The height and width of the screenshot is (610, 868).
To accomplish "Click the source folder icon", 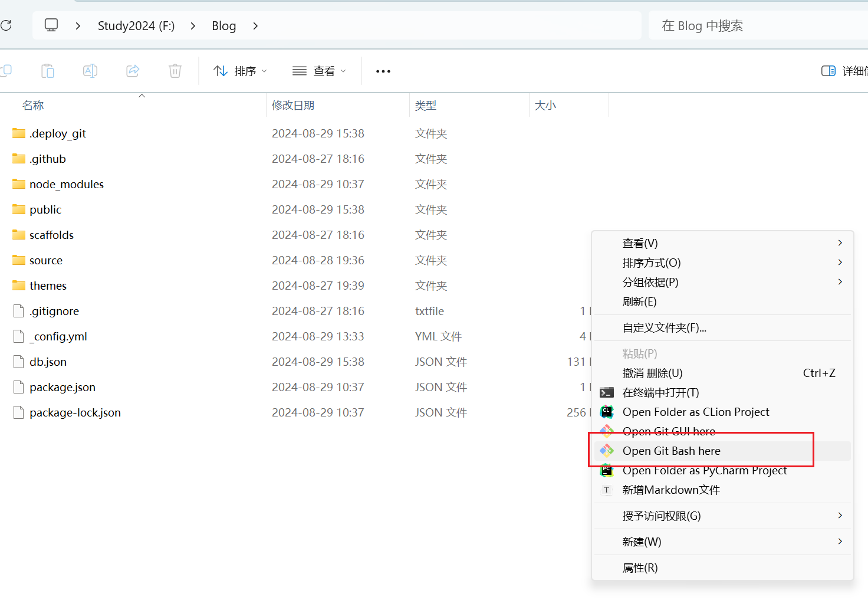I will pyautogui.click(x=19, y=260).
